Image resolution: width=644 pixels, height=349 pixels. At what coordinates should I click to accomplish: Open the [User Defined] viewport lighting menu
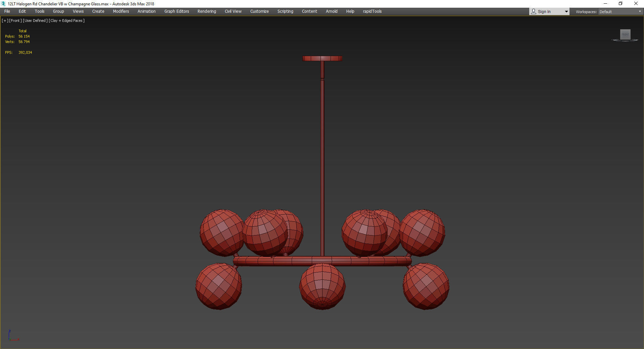(35, 20)
